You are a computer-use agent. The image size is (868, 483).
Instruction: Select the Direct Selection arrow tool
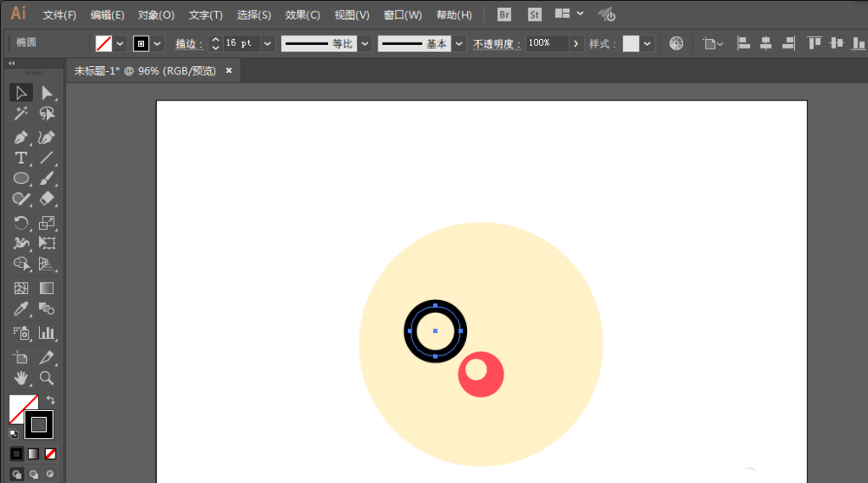click(x=47, y=93)
